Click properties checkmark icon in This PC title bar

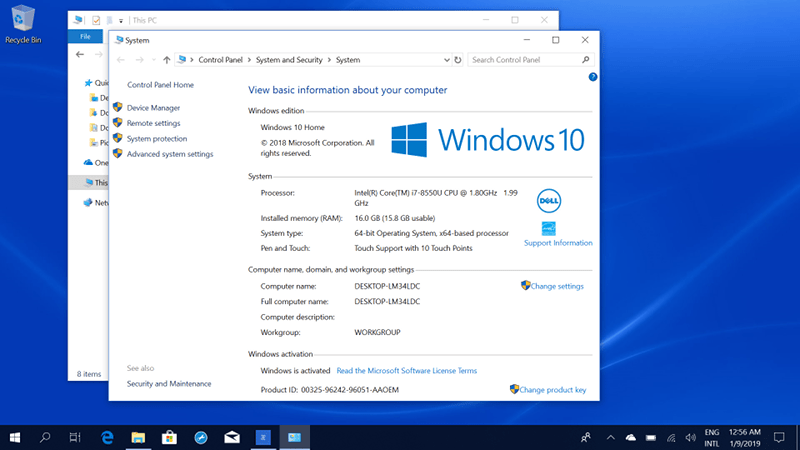click(x=96, y=20)
